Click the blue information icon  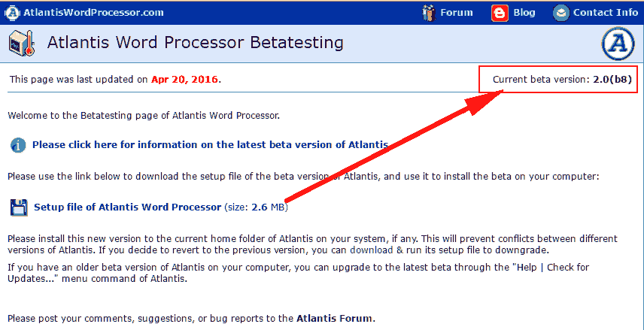19,145
